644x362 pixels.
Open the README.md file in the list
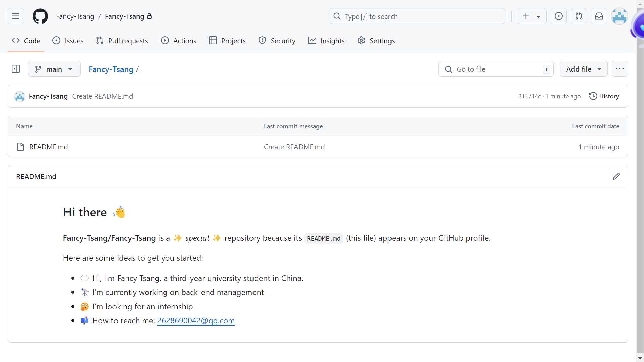49,147
